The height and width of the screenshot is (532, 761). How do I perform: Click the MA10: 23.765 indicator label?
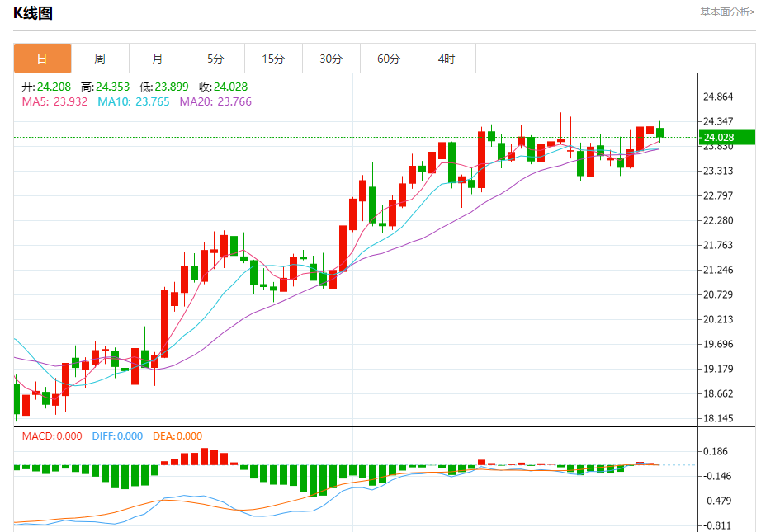tap(134, 101)
